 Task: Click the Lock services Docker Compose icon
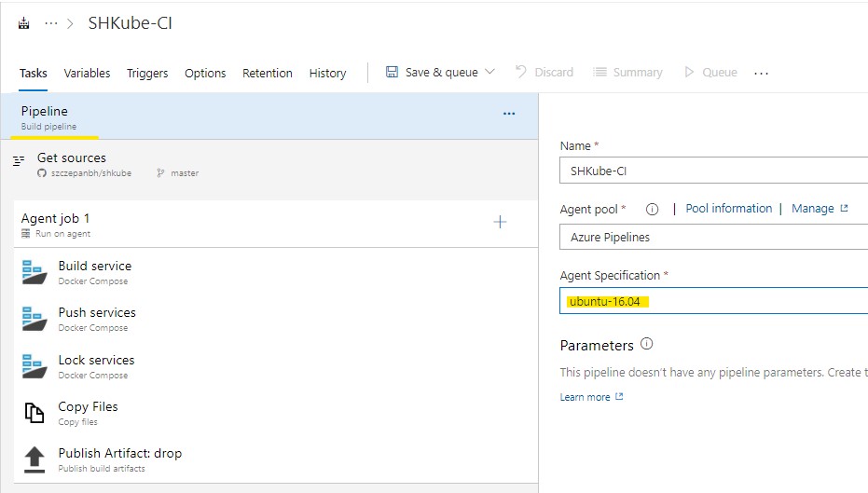34,365
